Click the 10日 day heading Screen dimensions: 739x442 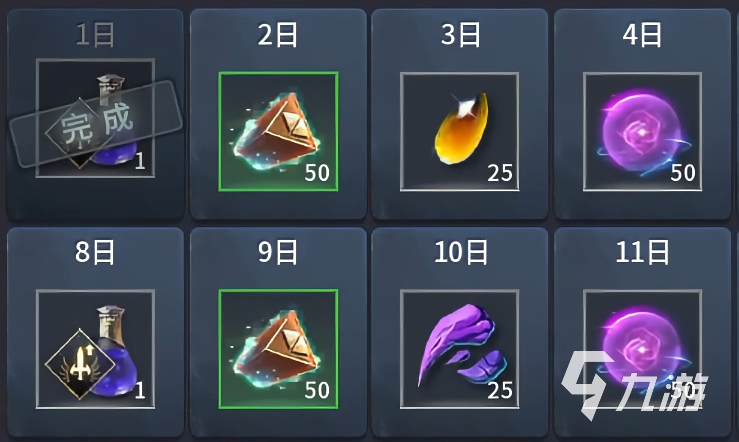pos(460,252)
